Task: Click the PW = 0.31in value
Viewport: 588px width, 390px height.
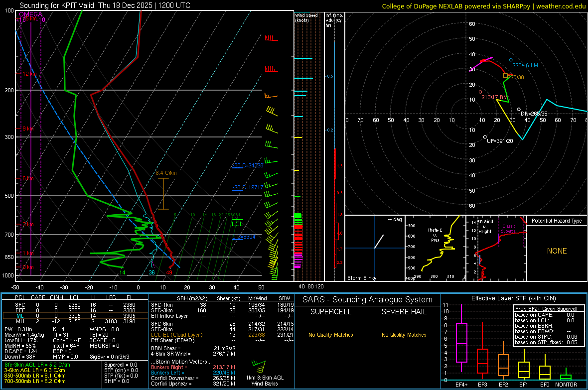Action: pyautogui.click(x=18, y=329)
